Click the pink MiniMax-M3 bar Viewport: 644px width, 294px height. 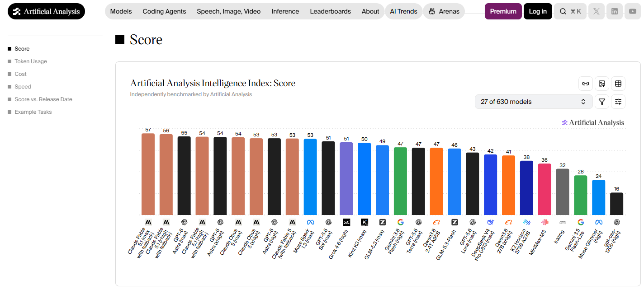tap(545, 189)
